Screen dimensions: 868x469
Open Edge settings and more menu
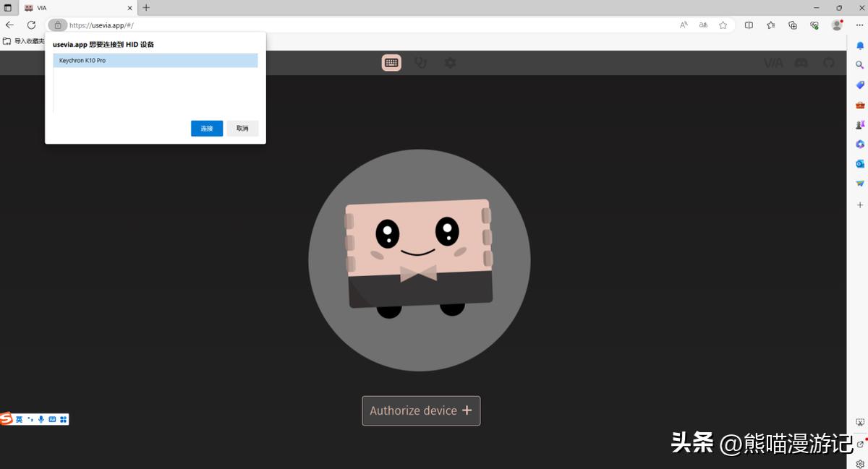pos(859,25)
